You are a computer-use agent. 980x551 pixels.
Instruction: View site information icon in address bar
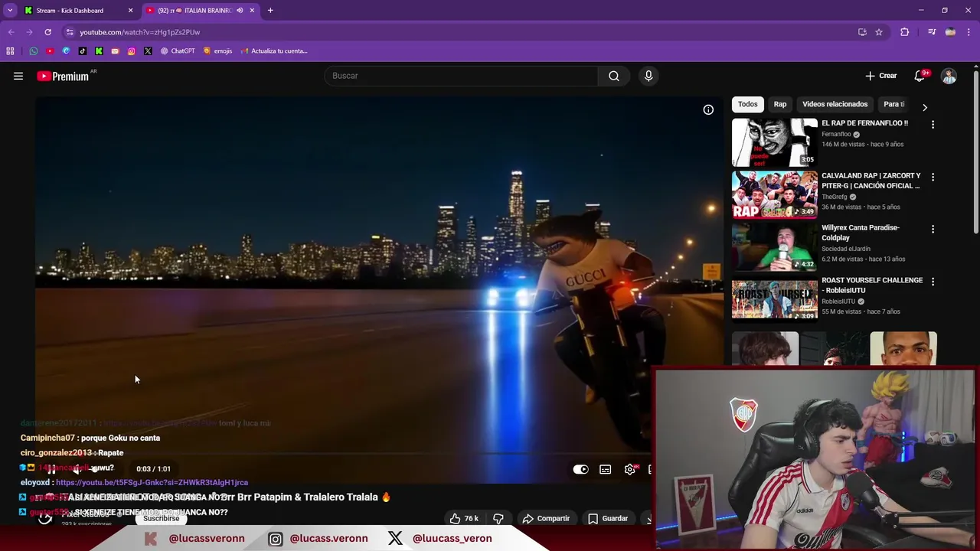[x=70, y=32]
